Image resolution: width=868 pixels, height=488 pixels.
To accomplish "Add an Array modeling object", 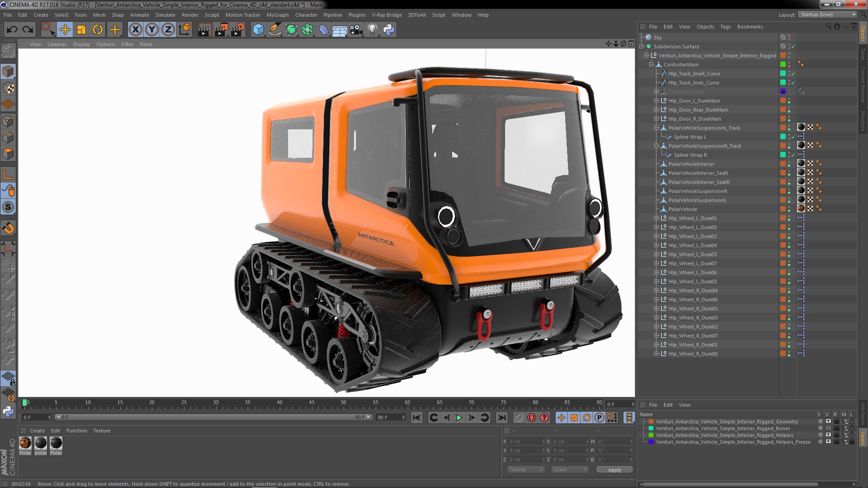I will pyautogui.click(x=307, y=30).
